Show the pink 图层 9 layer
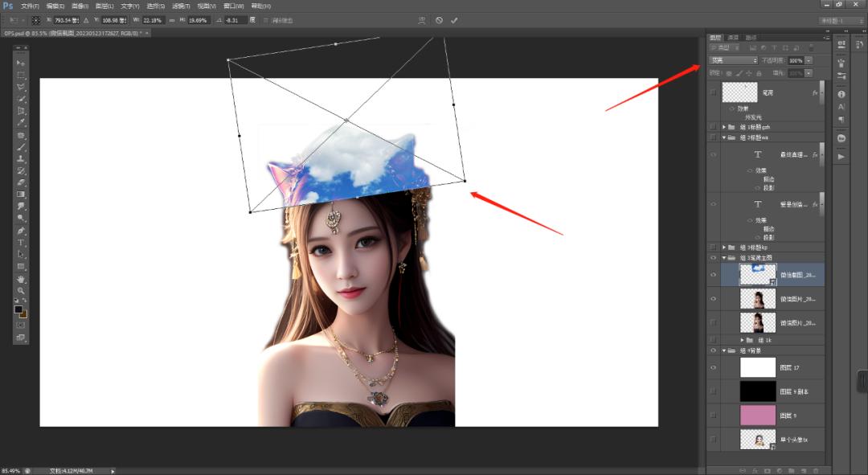The height and width of the screenshot is (475, 868). coord(713,416)
